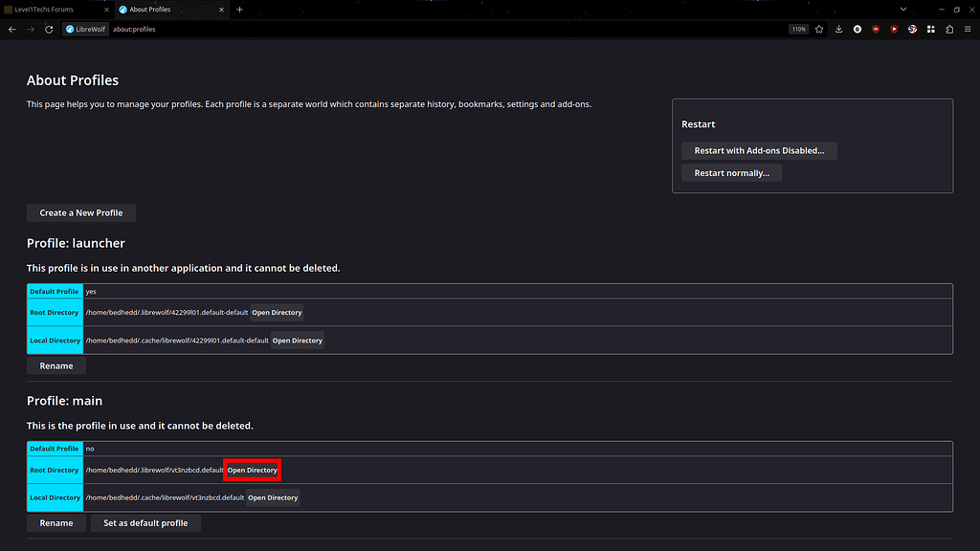The image size is (980, 551).
Task: Open the Downloads panel icon
Action: tap(838, 29)
